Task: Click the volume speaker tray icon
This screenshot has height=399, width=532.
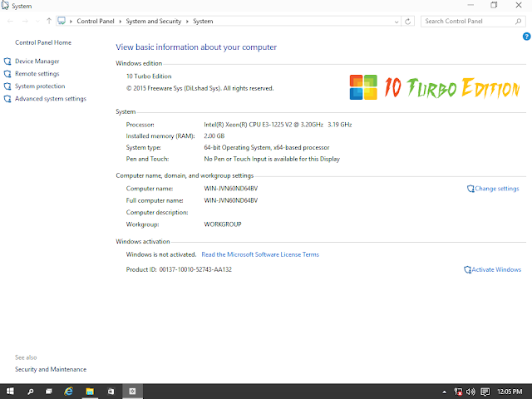Action: click(470, 392)
